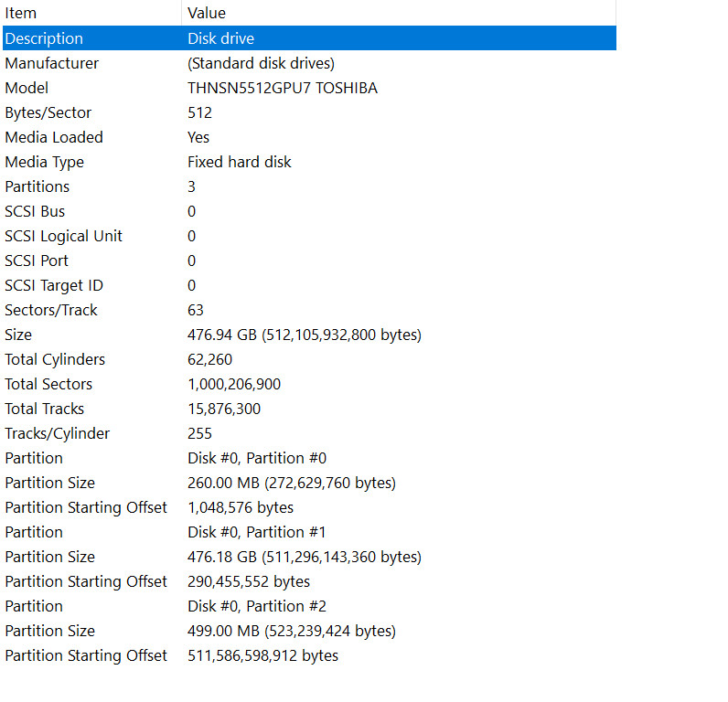728x702 pixels.
Task: Select the Bytes/Sector row label
Action: tap(48, 112)
